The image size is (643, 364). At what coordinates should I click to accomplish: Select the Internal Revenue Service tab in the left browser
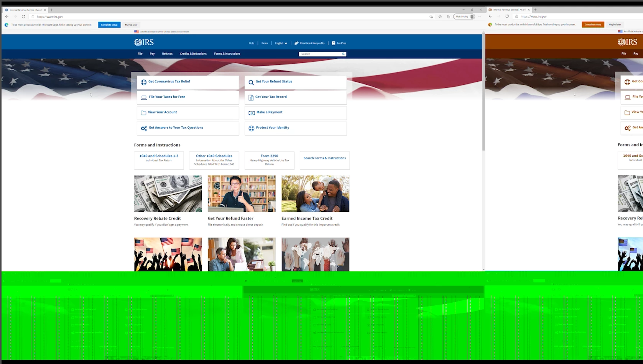[25, 10]
